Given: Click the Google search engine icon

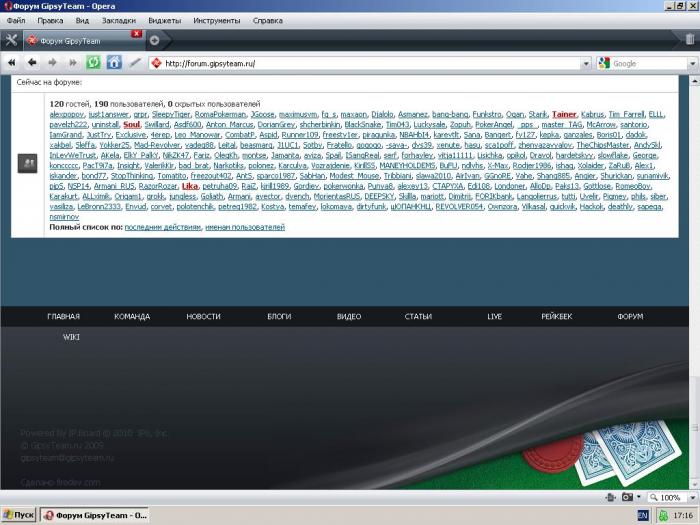Looking at the screenshot, I should (x=604, y=63).
